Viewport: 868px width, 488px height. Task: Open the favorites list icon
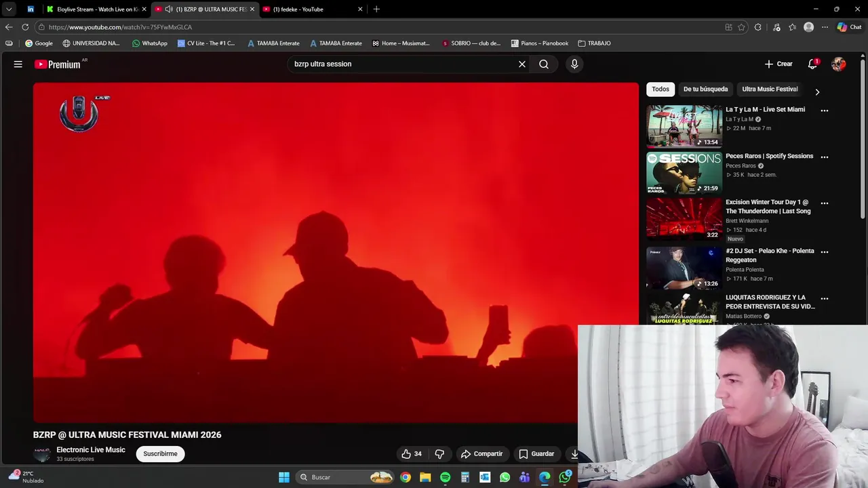click(792, 27)
